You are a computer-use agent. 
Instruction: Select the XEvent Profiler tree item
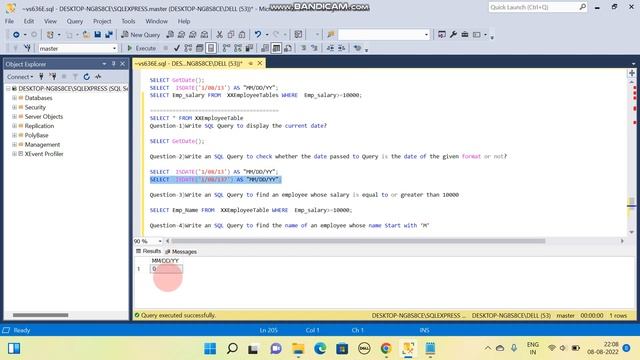pyautogui.click(x=44, y=154)
